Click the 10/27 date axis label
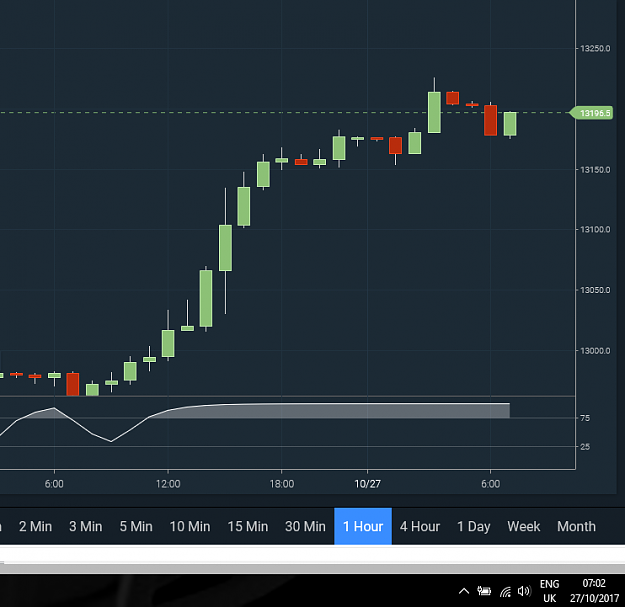The image size is (625, 607). [x=368, y=484]
